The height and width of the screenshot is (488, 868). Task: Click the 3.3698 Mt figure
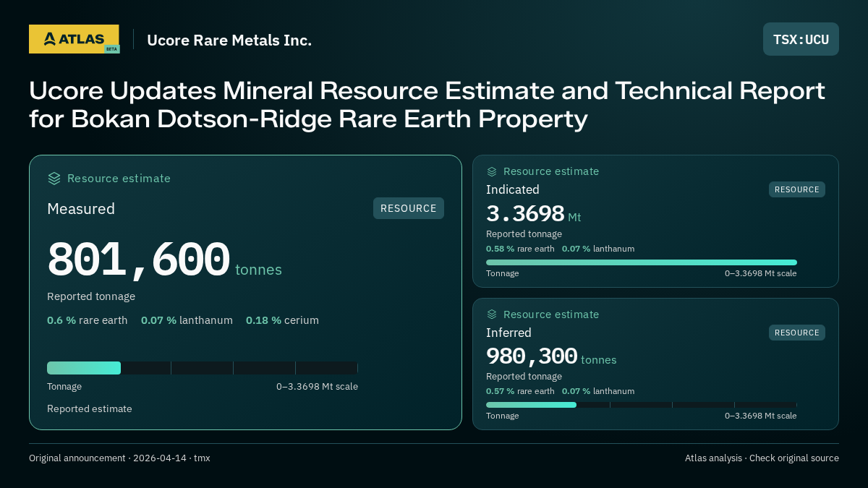tap(533, 214)
